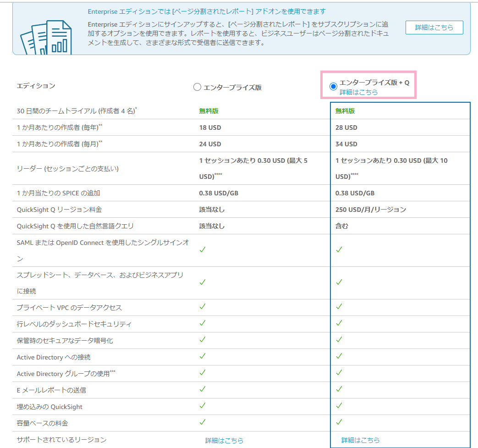Click the 容量ベースの料金 row label
The height and width of the screenshot is (448, 478).
coord(42,423)
